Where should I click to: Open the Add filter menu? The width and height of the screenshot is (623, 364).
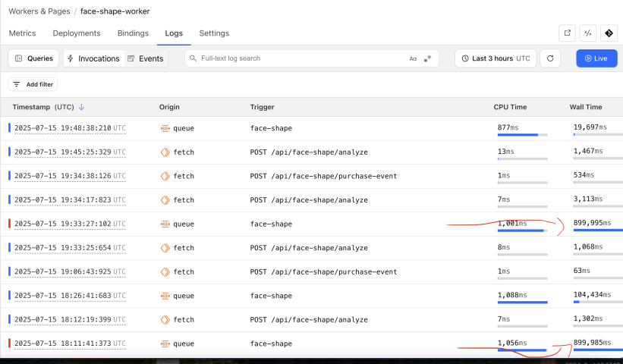(x=33, y=84)
